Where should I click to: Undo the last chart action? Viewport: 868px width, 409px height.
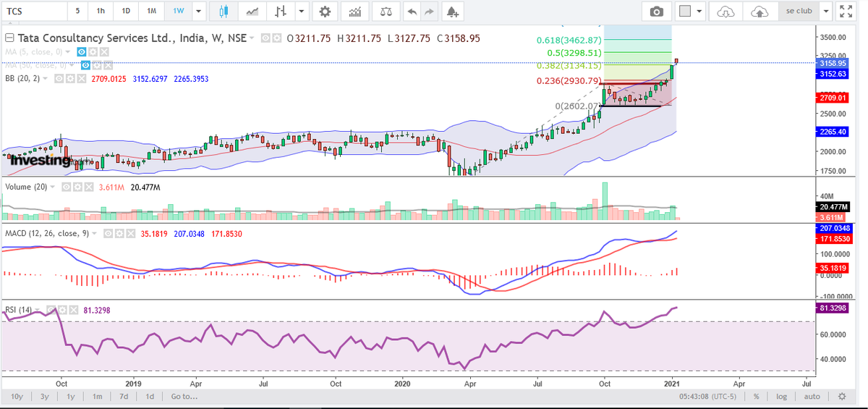412,12
